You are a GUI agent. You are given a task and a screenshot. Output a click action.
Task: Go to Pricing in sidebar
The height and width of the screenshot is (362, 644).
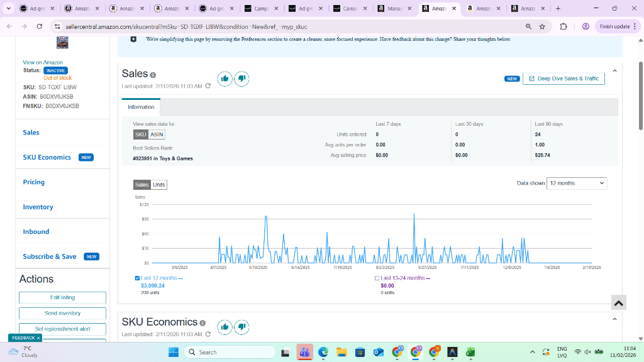click(x=34, y=182)
